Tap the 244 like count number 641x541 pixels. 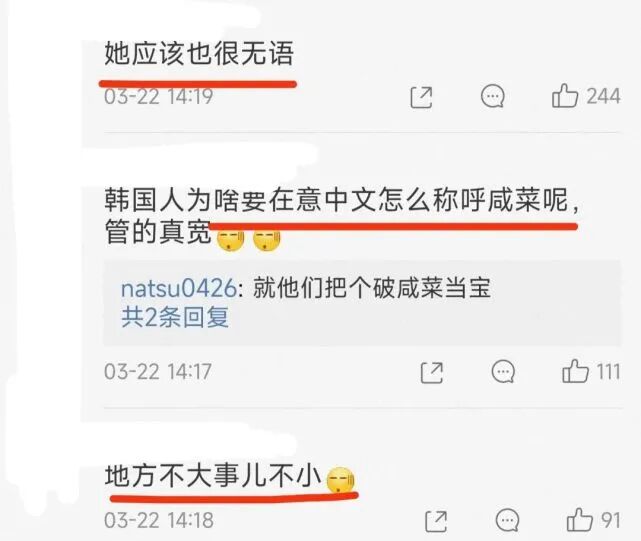point(604,97)
